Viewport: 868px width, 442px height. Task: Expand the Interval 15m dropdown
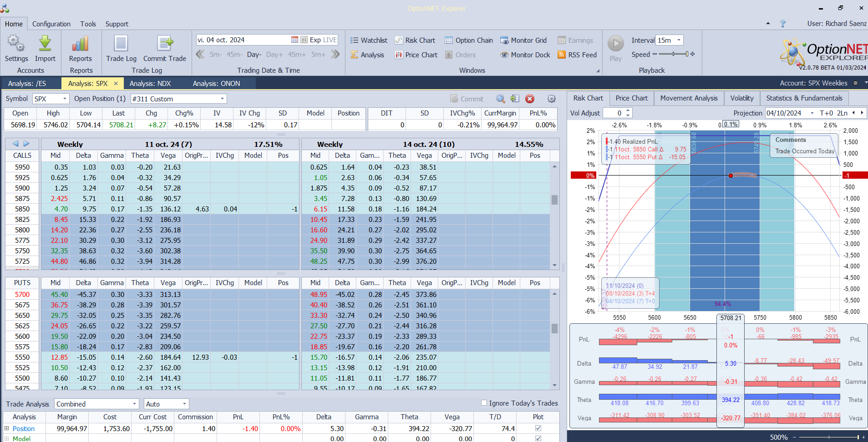[x=679, y=40]
